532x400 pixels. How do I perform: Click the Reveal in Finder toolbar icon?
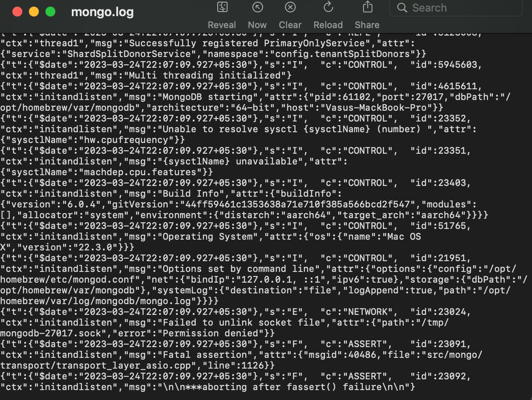(222, 7)
